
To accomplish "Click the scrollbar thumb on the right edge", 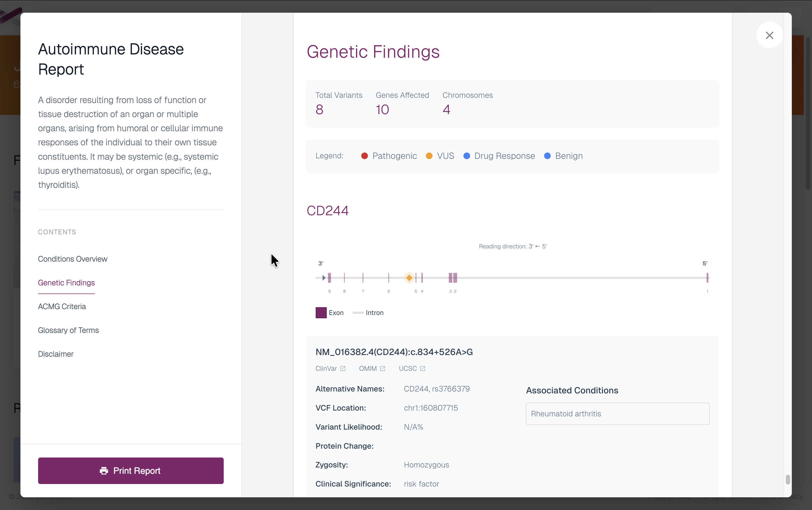I will [x=788, y=479].
